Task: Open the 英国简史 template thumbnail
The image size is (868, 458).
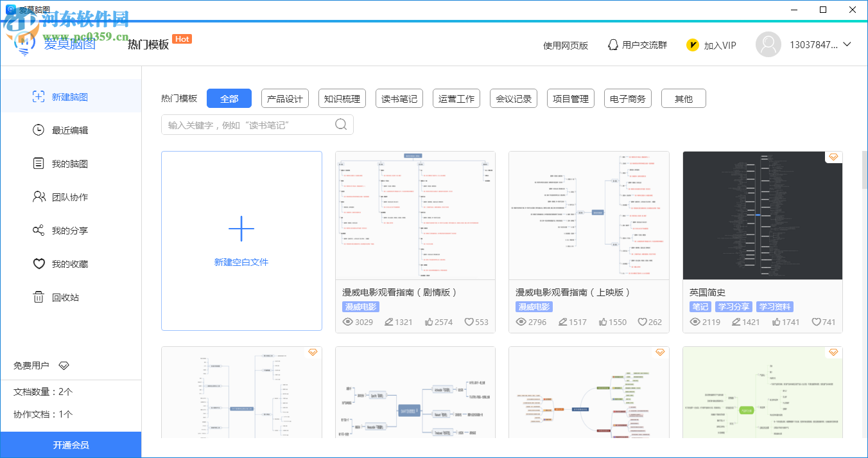Action: point(762,215)
